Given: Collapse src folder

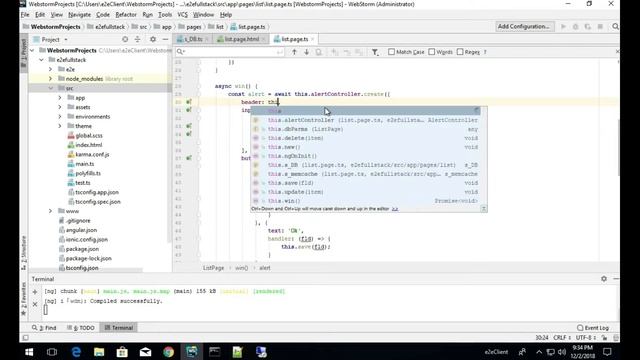Looking at the screenshot, I should click(51, 88).
